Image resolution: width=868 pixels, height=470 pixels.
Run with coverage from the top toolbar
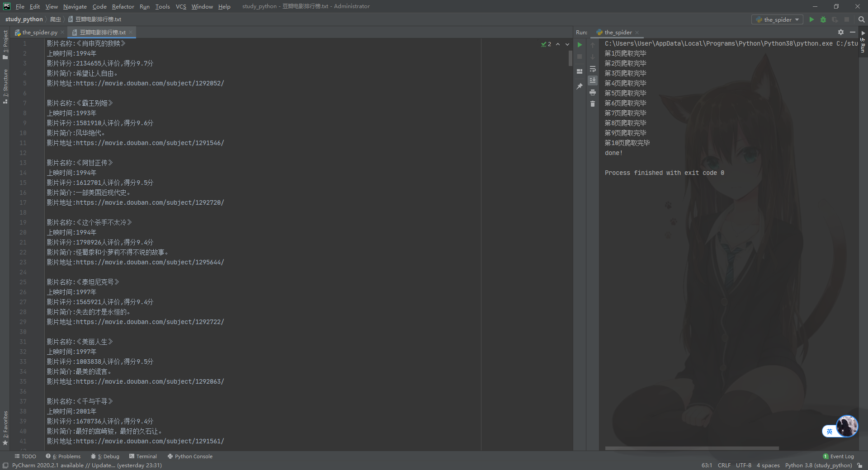click(835, 19)
